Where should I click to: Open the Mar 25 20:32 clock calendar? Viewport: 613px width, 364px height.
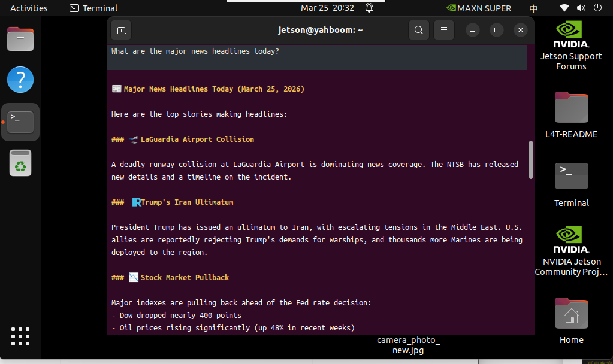(x=327, y=8)
